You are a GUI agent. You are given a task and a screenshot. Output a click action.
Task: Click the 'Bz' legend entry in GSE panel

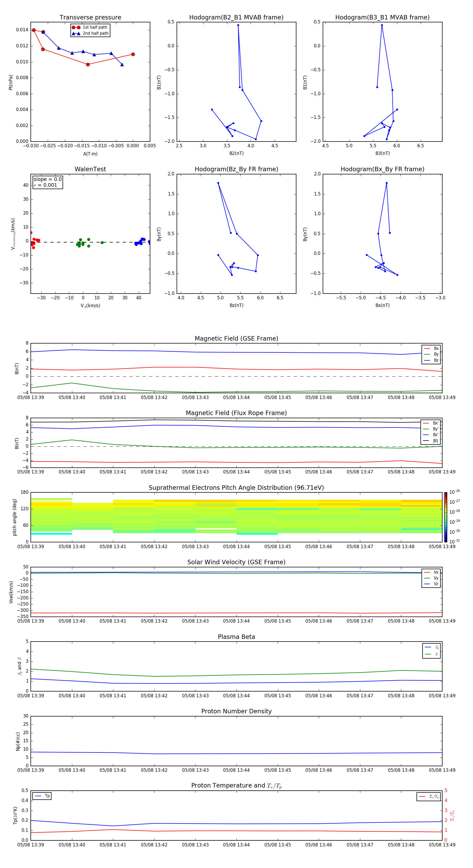click(431, 360)
